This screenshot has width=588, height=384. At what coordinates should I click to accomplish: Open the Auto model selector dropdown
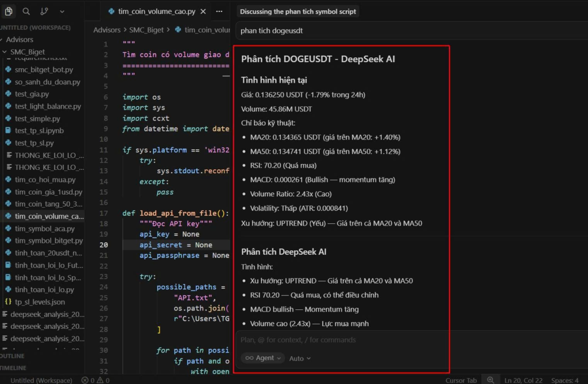pos(300,358)
